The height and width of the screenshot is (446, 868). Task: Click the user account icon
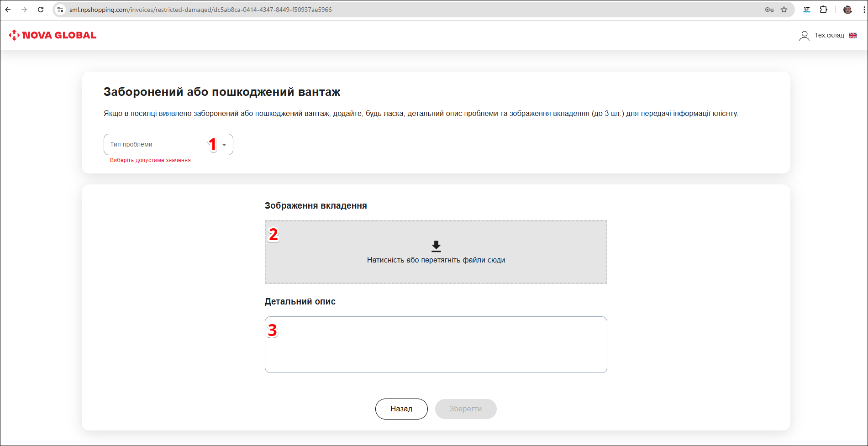pos(804,36)
